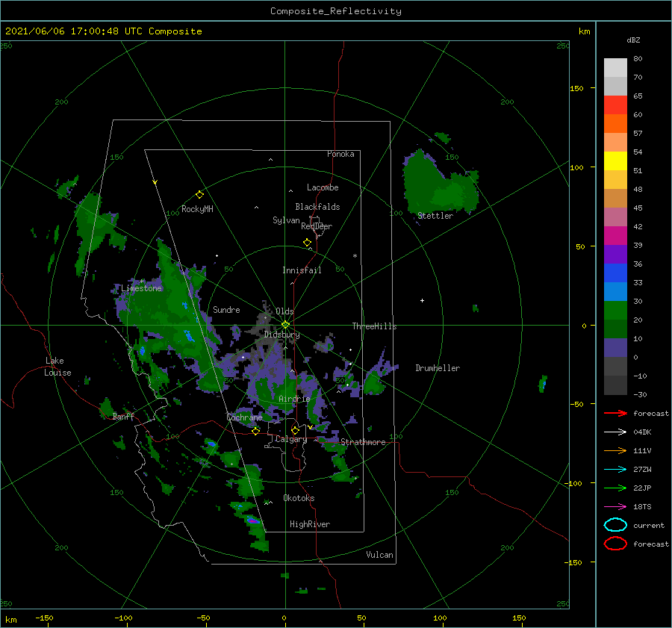
Task: Click the Vulcan city label
Action: tap(380, 555)
